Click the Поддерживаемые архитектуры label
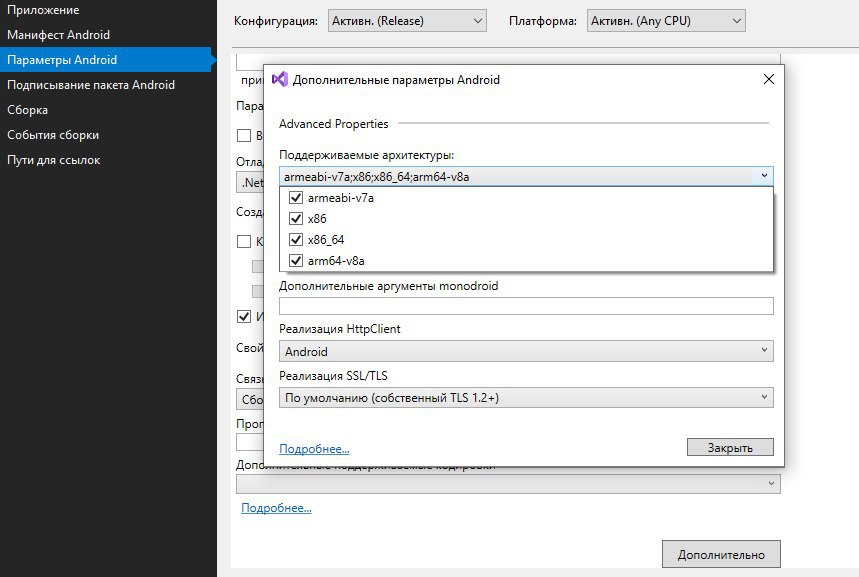The height and width of the screenshot is (577, 859). (x=366, y=155)
